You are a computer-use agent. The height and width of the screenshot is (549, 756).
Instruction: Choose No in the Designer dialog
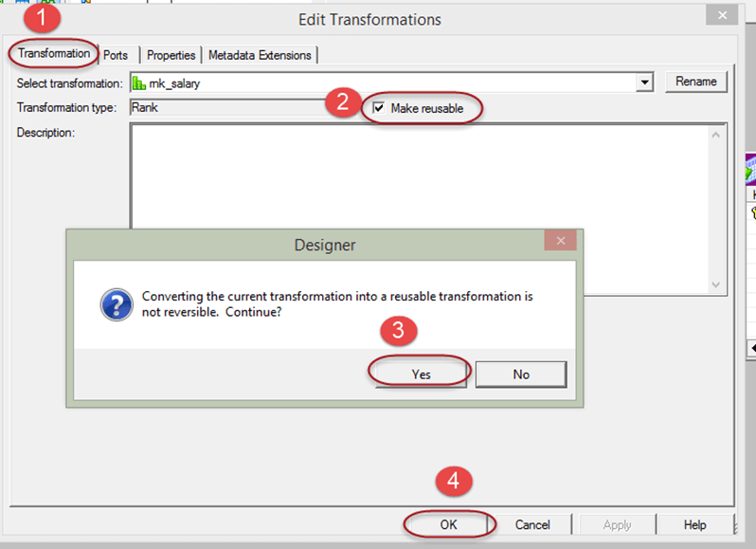pyautogui.click(x=520, y=374)
